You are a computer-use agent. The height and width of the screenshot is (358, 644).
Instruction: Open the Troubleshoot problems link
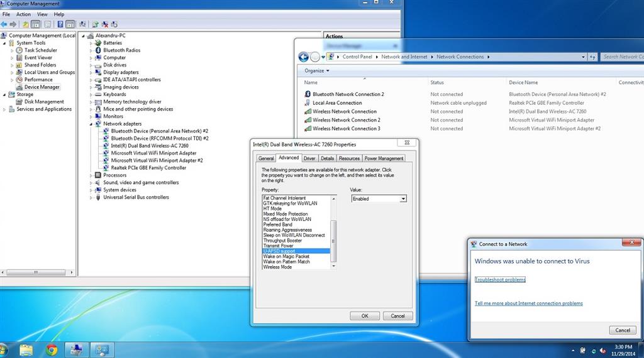[x=500, y=279]
